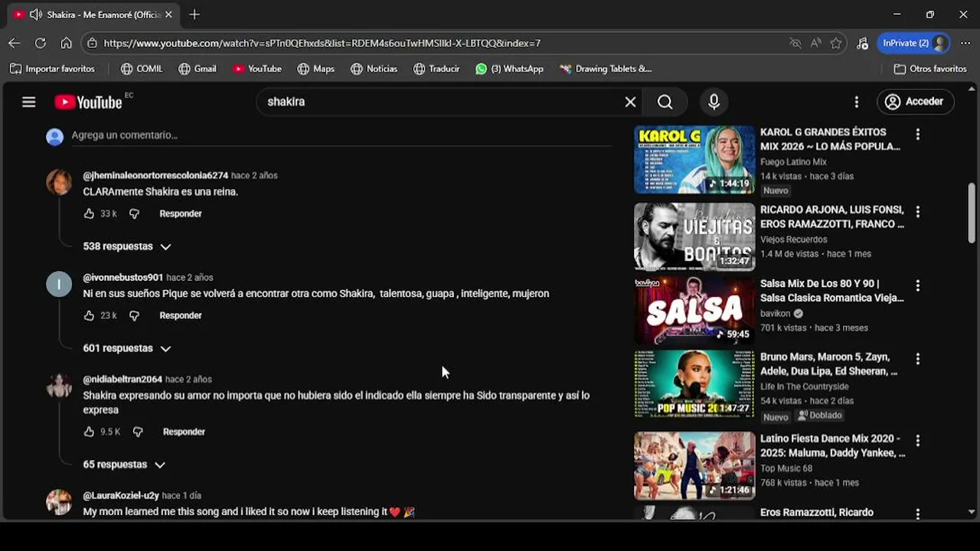Mute the tab via speaker icon

pyautogui.click(x=35, y=15)
